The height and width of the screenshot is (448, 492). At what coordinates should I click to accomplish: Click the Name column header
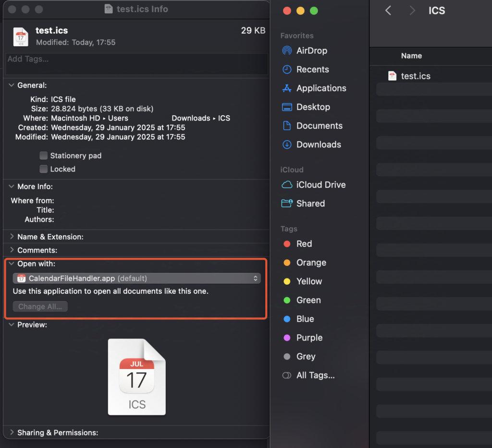pyautogui.click(x=411, y=56)
